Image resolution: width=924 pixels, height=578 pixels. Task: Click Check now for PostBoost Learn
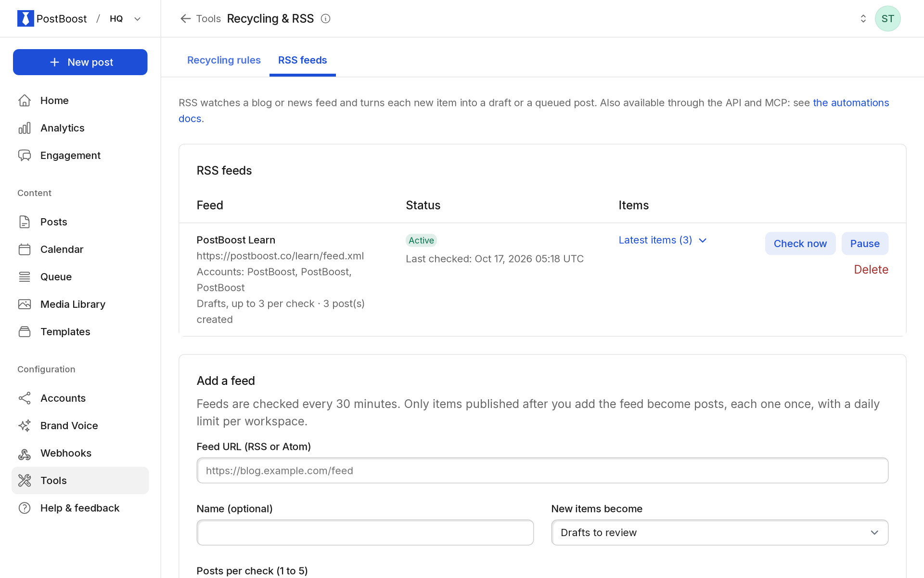pos(800,244)
